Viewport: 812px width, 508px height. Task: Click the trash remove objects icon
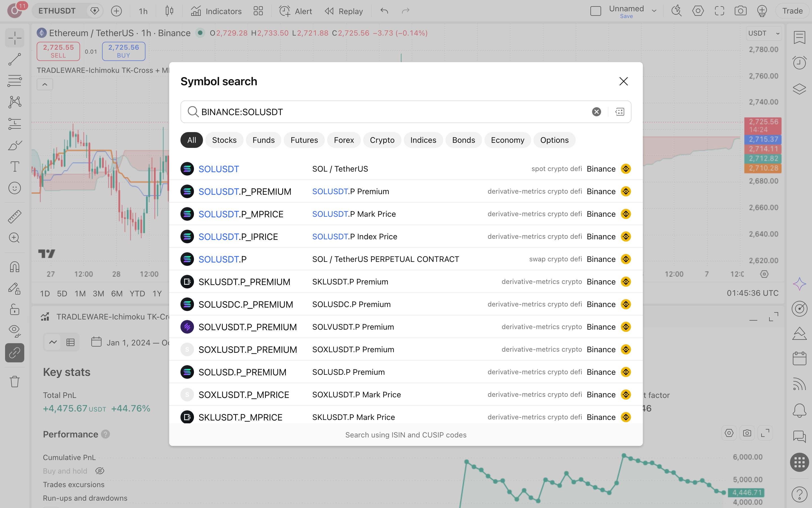14,381
